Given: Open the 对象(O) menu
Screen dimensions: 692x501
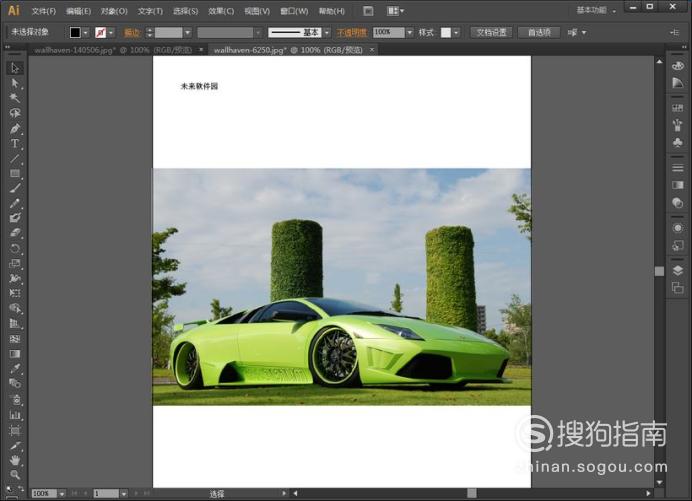Looking at the screenshot, I should 114,11.
